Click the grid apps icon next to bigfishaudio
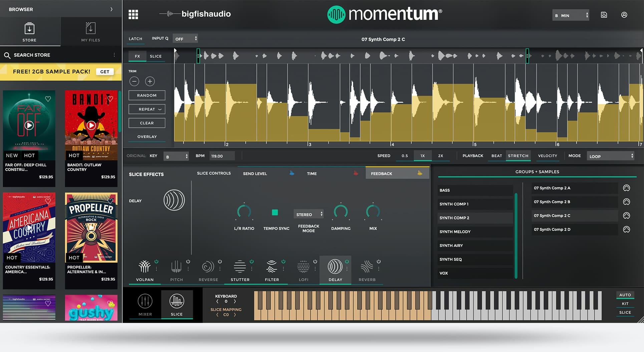This screenshot has height=352, width=644. pos(133,14)
